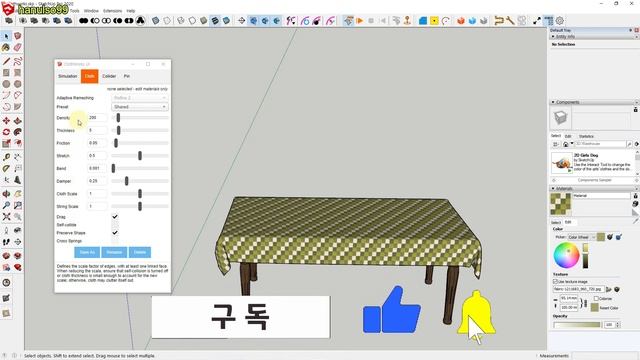This screenshot has width=640, height=360.
Task: Enable the Self-collide checkbox
Action: pyautogui.click(x=115, y=225)
